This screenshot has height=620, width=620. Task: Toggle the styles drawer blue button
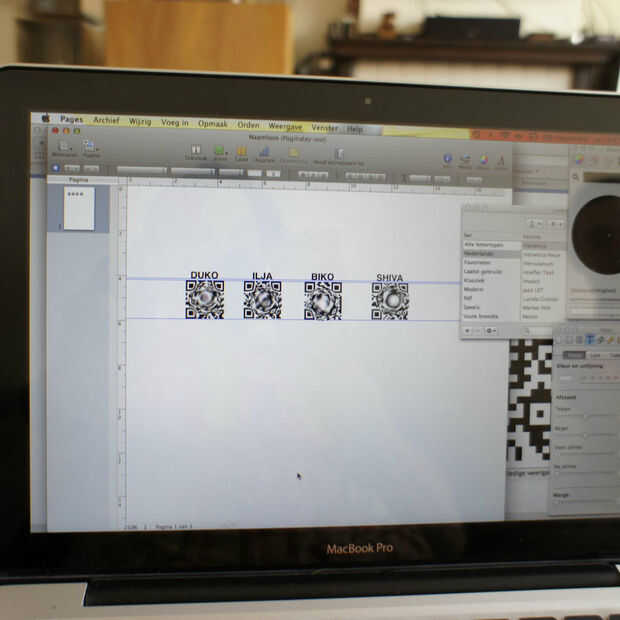[56, 168]
